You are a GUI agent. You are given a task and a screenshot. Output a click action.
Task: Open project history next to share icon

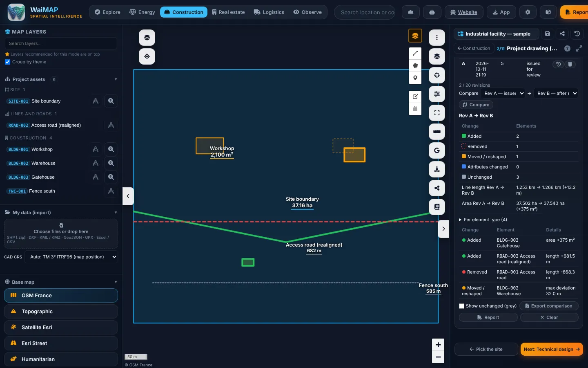tap(577, 34)
